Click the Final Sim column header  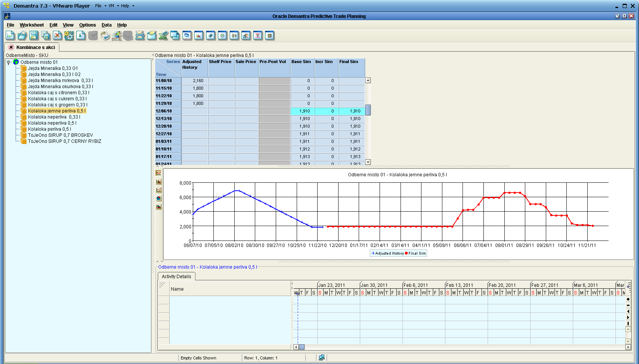351,68
